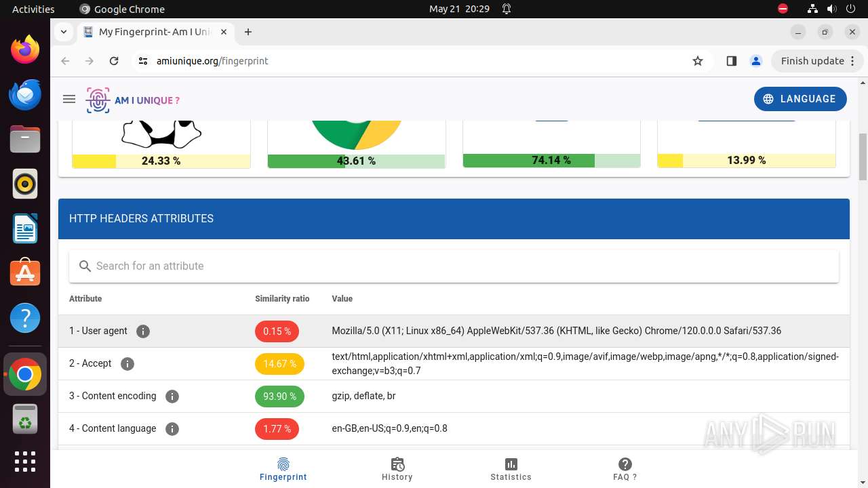
Task: Click the 93.90 % similarity badge
Action: coord(279,396)
